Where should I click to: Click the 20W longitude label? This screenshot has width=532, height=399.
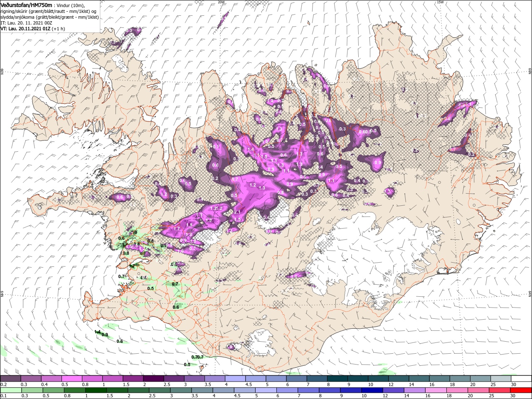tap(221, 2)
